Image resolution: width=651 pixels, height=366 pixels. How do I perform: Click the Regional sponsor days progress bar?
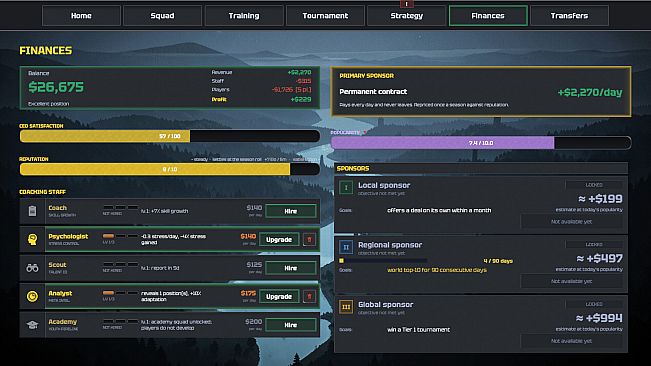point(383,261)
